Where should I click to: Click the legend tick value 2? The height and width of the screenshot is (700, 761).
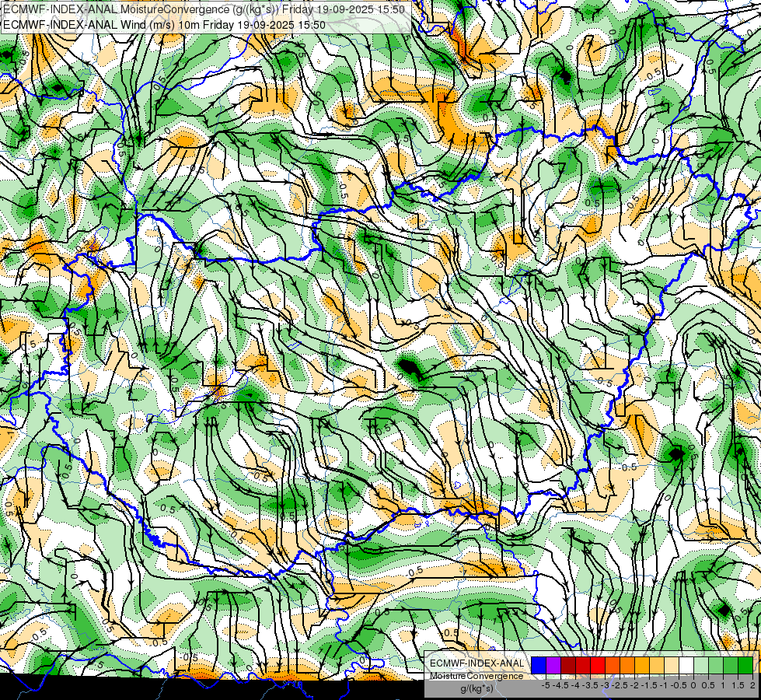752,685
